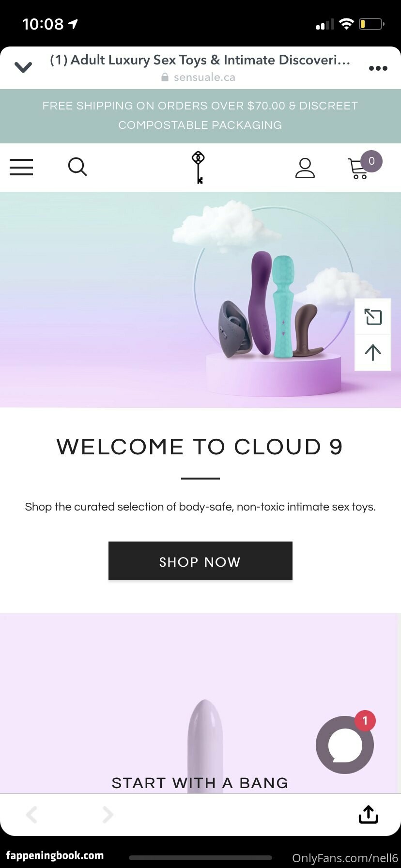Collapse the browser sheet with chevron down
The height and width of the screenshot is (868, 401).
(23, 67)
